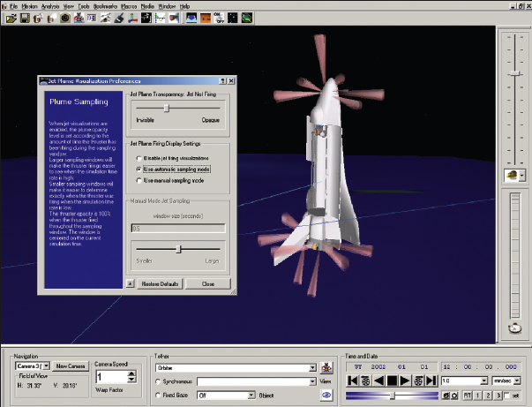
Task: Enable the Synchronous tether radio button
Action: pyautogui.click(x=158, y=381)
